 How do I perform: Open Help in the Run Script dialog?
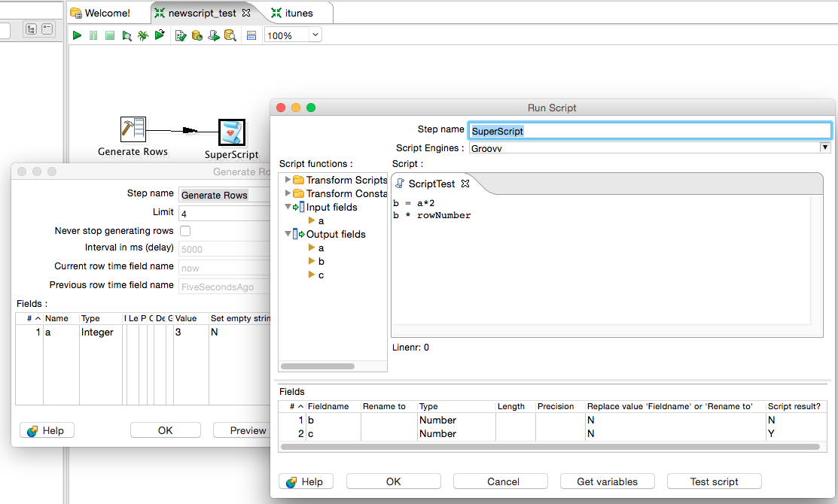tap(306, 481)
